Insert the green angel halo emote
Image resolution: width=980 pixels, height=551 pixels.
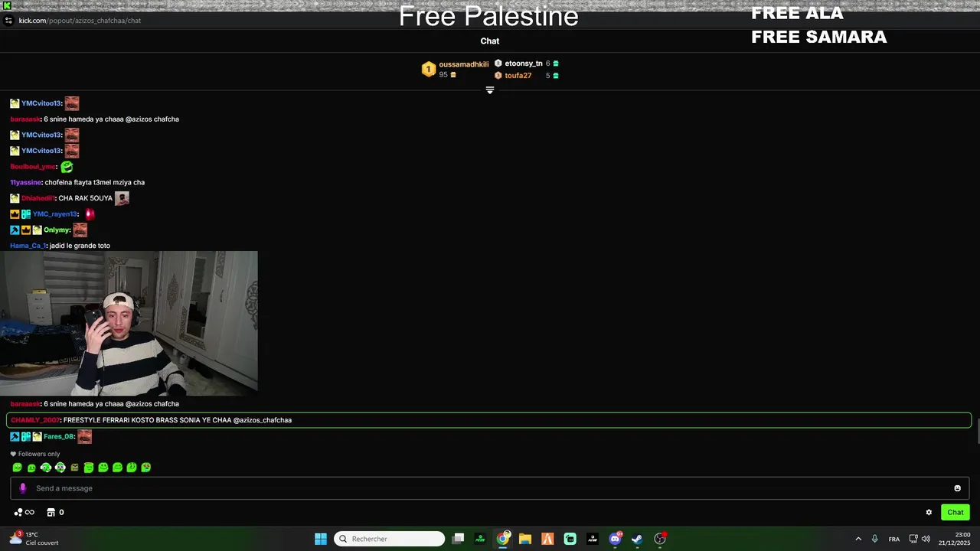(89, 468)
